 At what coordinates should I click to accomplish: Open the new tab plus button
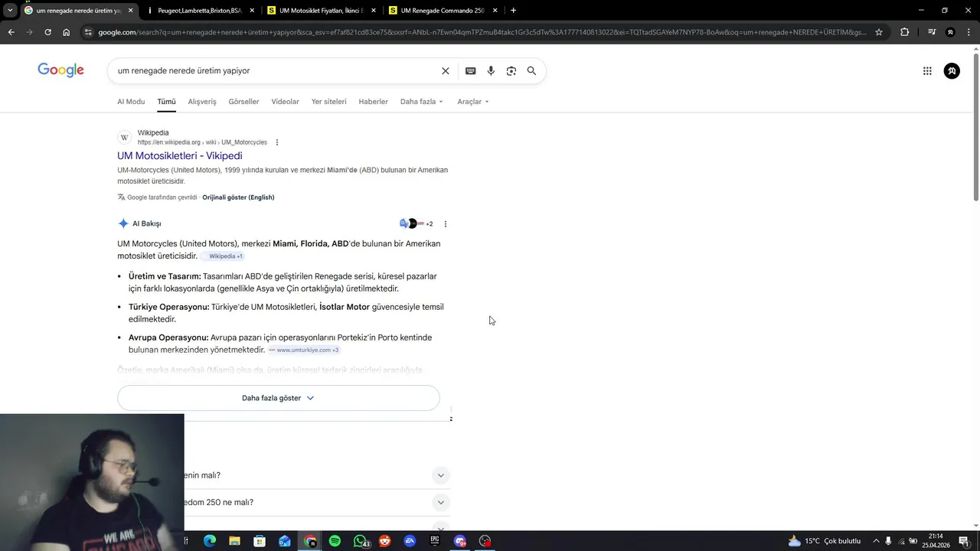point(513,10)
